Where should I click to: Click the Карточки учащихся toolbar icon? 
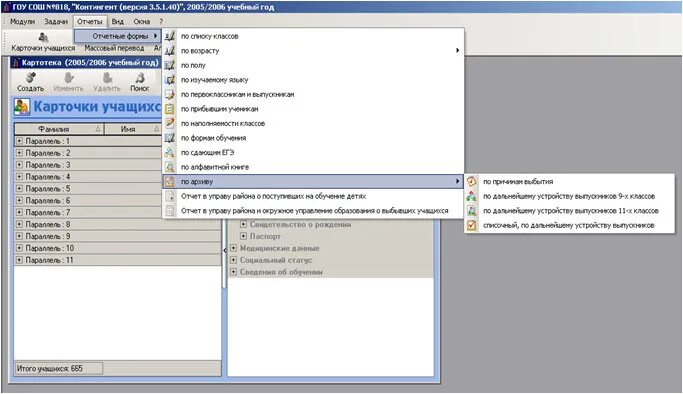click(43, 37)
